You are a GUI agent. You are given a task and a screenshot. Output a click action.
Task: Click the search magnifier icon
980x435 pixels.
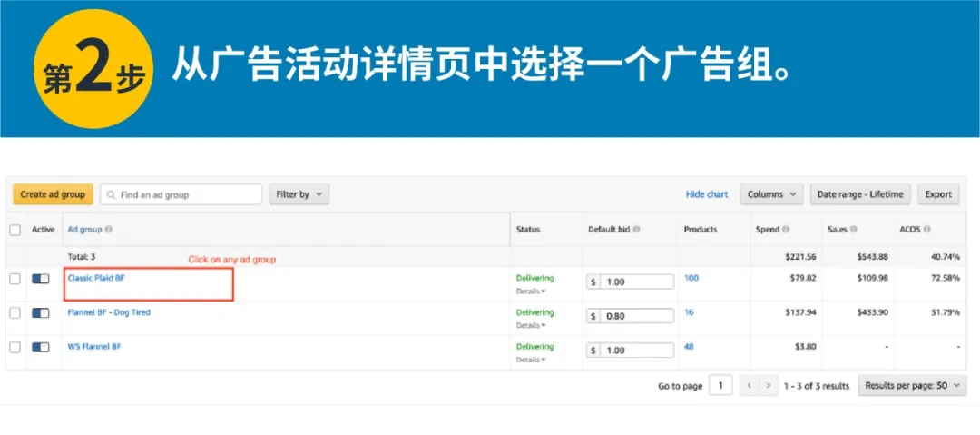[110, 194]
